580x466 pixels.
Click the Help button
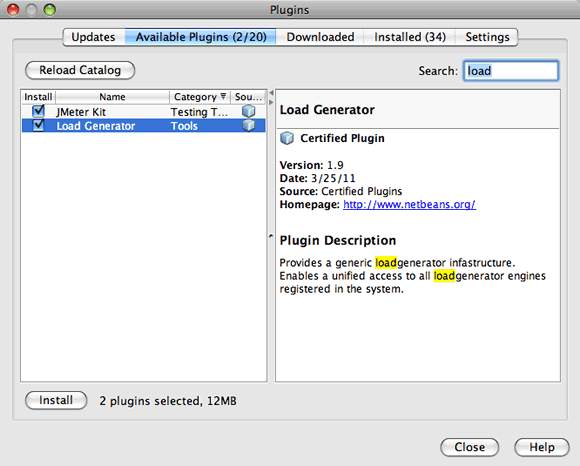(542, 447)
